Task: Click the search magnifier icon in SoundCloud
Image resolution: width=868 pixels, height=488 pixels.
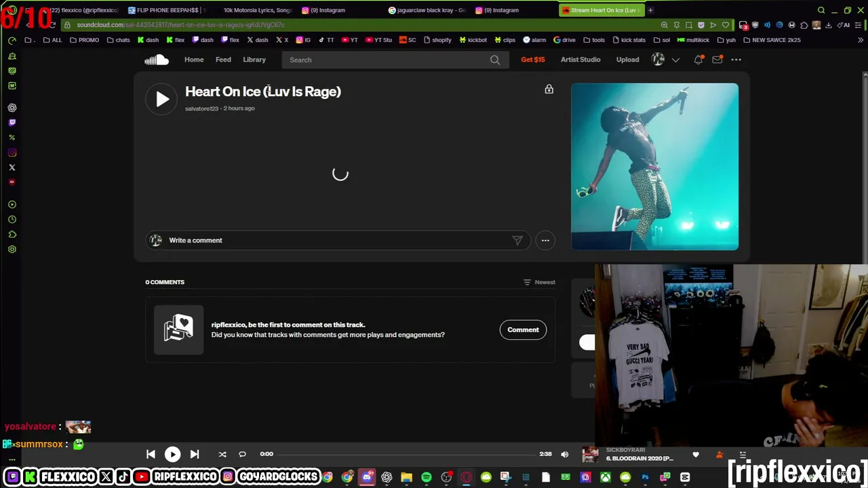Action: (495, 60)
